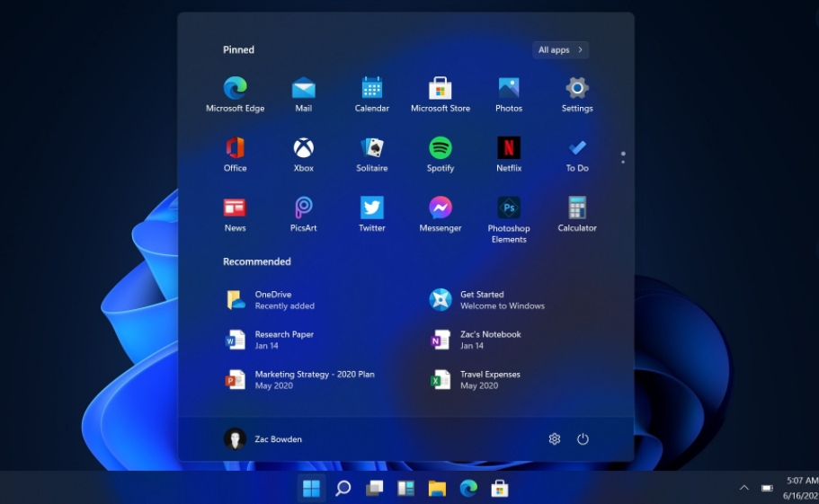The height and width of the screenshot is (504, 819).
Task: Open Microsoft Store in pinned grid
Action: (x=441, y=94)
